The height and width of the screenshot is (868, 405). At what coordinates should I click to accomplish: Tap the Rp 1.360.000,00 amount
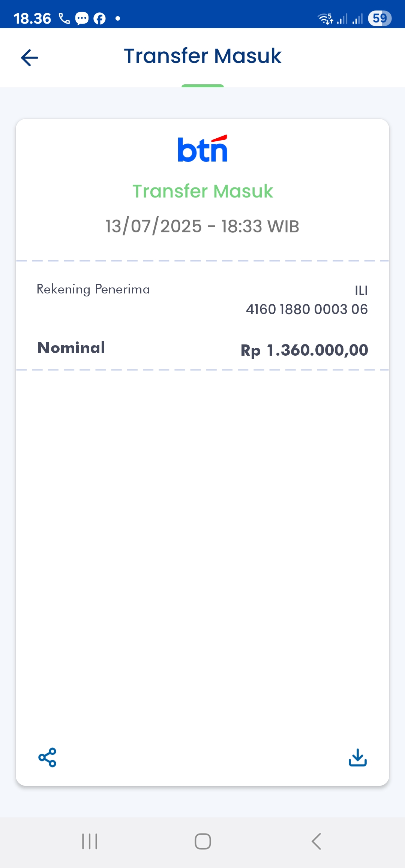tap(304, 350)
